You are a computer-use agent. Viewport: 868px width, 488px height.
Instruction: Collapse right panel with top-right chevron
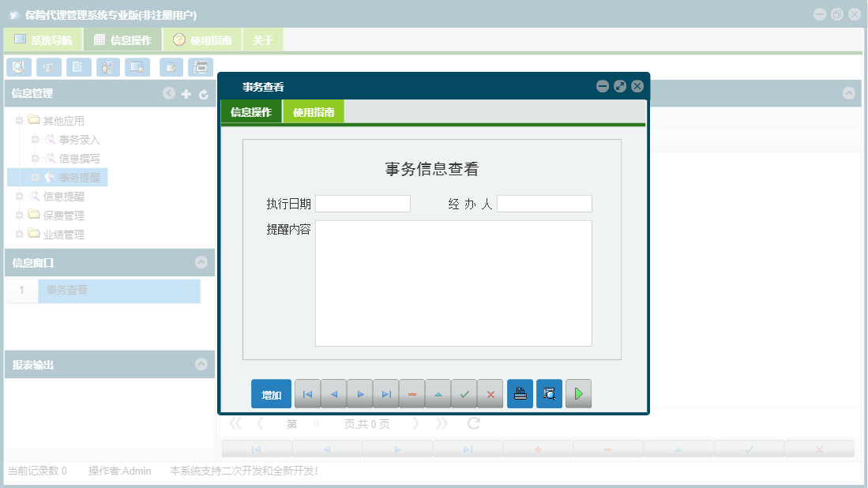click(848, 93)
